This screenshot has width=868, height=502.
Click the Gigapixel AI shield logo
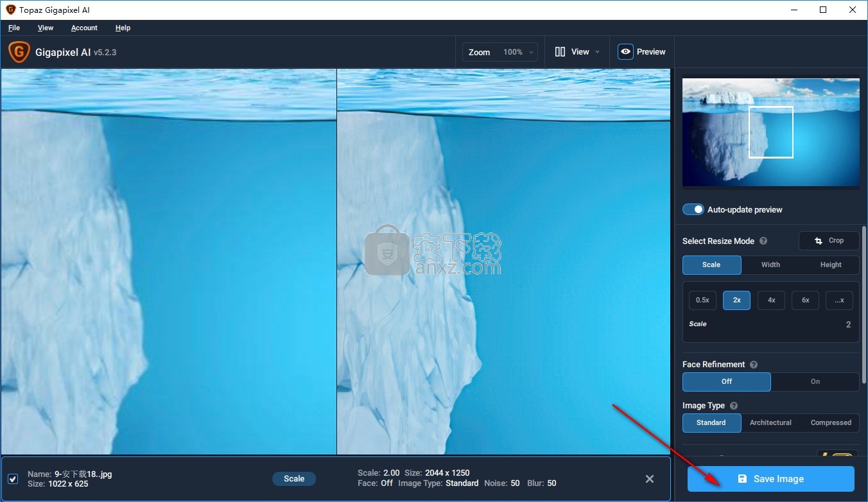coord(19,52)
